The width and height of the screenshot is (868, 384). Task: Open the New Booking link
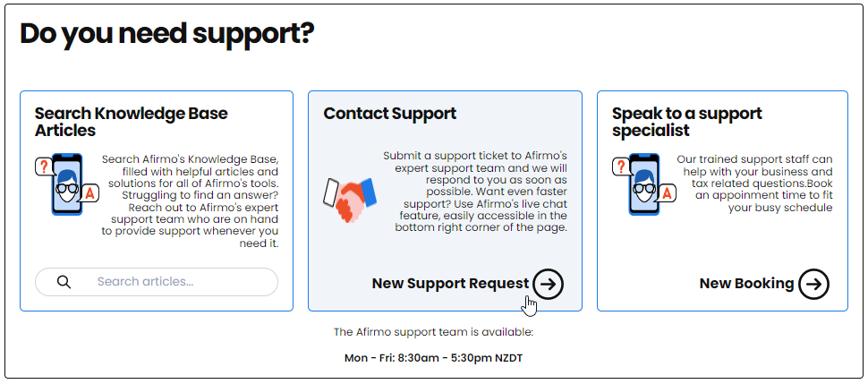(x=747, y=283)
